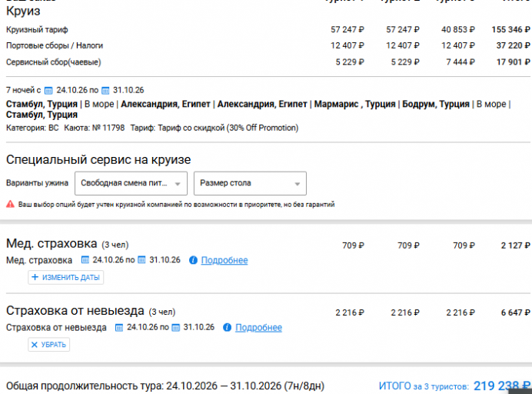Click the third tourist service fee 7 444 ₽
Image resolution: width=532 pixels, height=394 pixels.
[461, 62]
